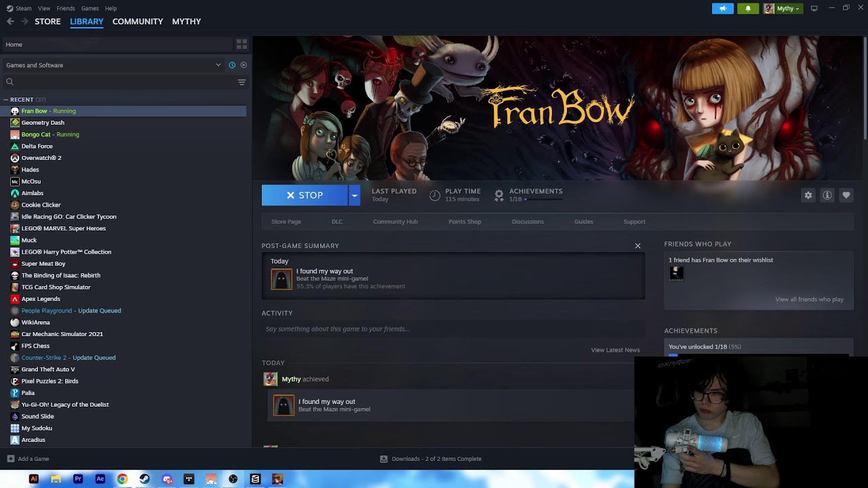The width and height of the screenshot is (868, 488).
Task: Open the View menu
Action: coord(44,8)
